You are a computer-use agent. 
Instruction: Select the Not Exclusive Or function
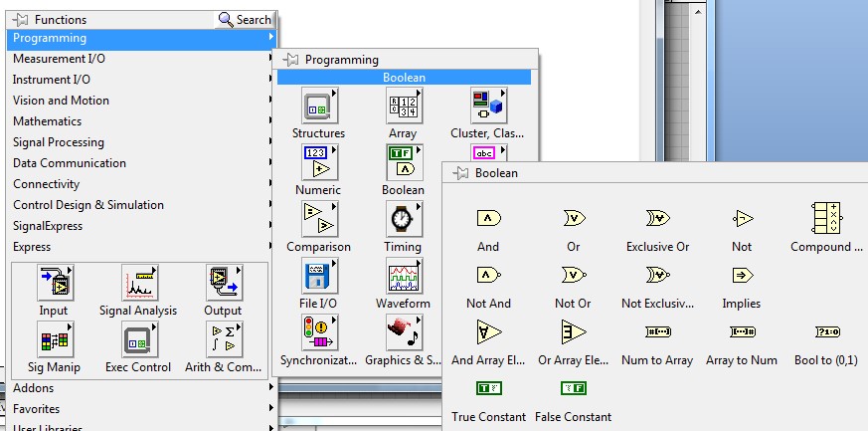[657, 275]
